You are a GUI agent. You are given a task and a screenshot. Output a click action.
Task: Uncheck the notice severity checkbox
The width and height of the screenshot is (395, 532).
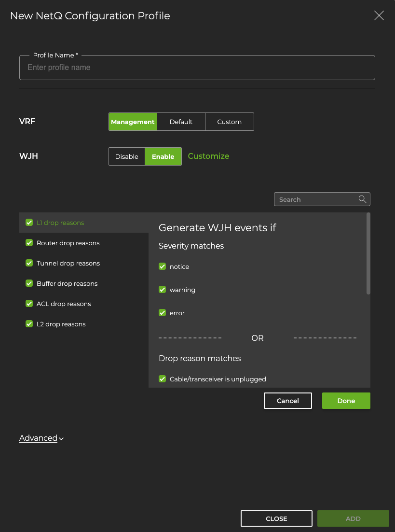[x=162, y=266]
